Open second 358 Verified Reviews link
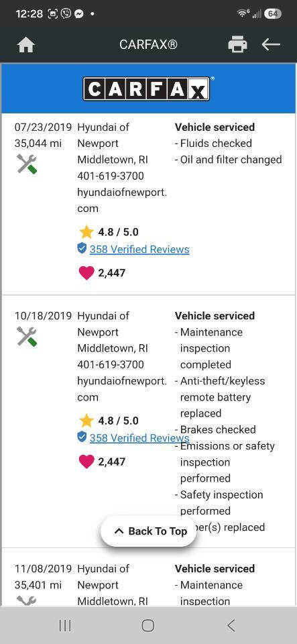Screen dimensions: 297x644 [139, 438]
